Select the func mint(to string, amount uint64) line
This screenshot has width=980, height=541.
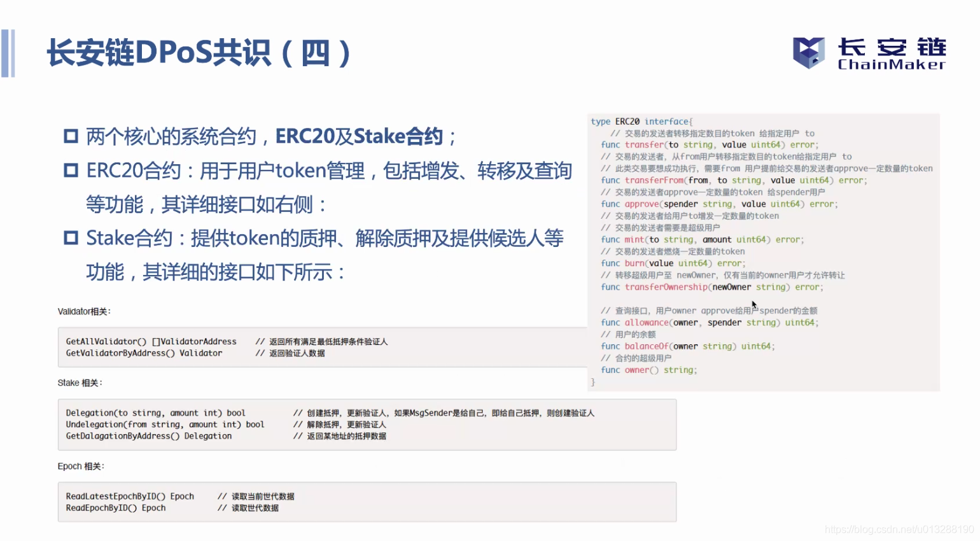(x=703, y=240)
